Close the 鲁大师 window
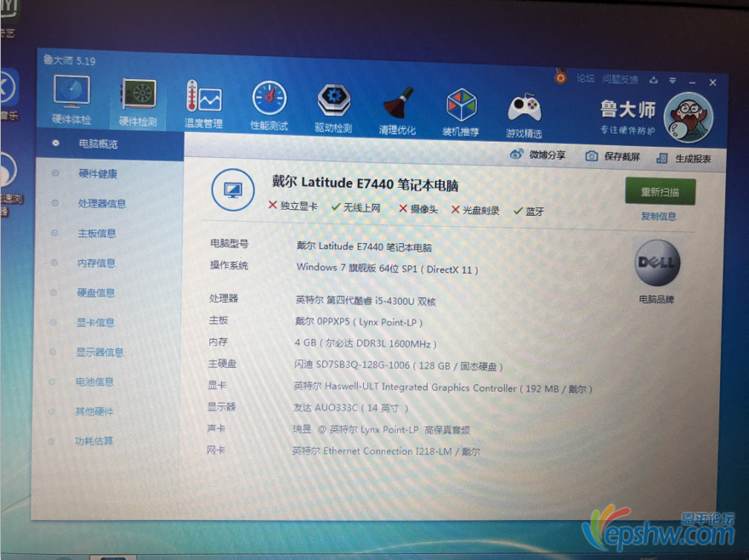749x560 pixels. click(712, 82)
